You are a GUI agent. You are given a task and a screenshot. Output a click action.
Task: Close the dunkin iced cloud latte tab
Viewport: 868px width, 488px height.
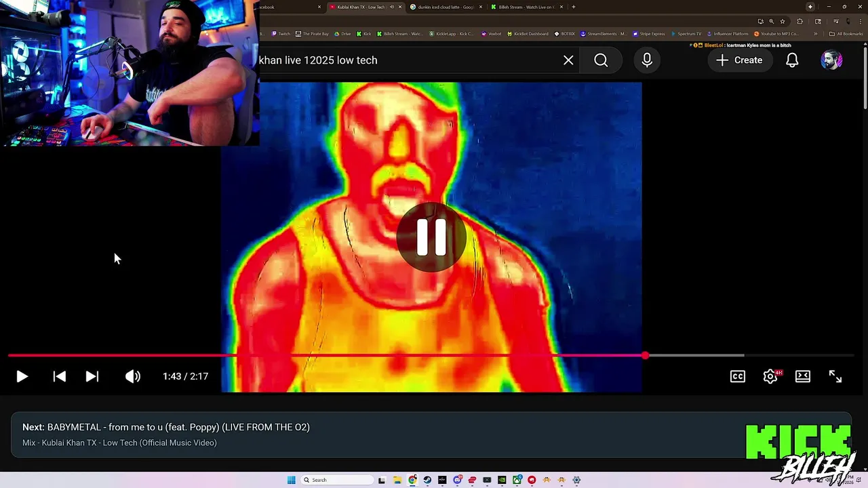(x=481, y=7)
